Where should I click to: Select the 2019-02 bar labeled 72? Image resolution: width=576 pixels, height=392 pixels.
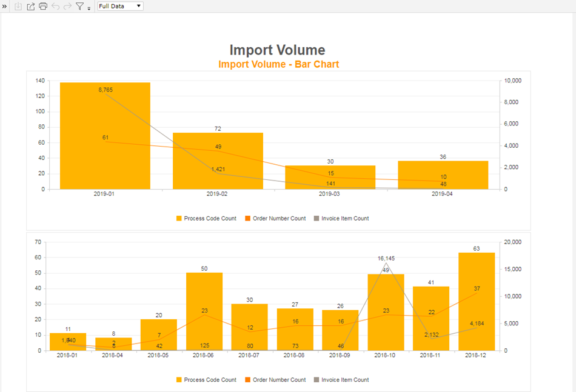218,161
